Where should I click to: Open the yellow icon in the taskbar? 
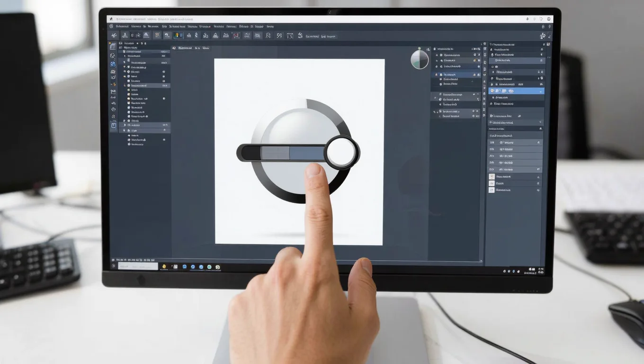[x=164, y=267]
